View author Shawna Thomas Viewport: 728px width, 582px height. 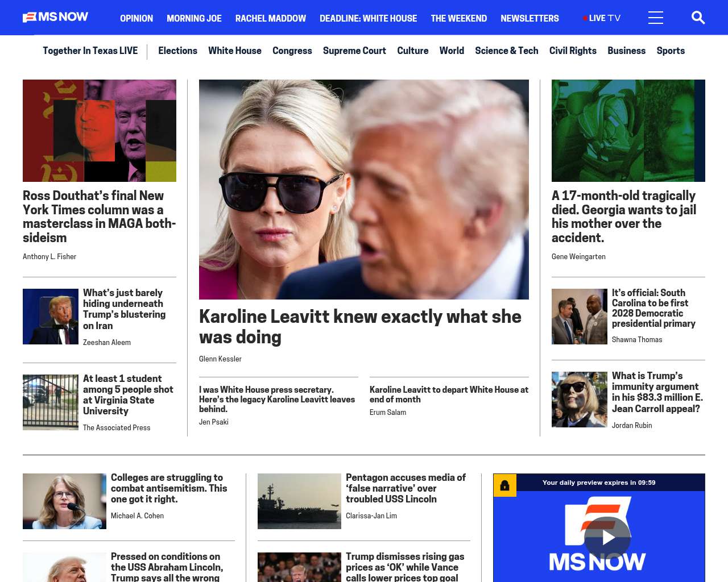[x=637, y=340]
